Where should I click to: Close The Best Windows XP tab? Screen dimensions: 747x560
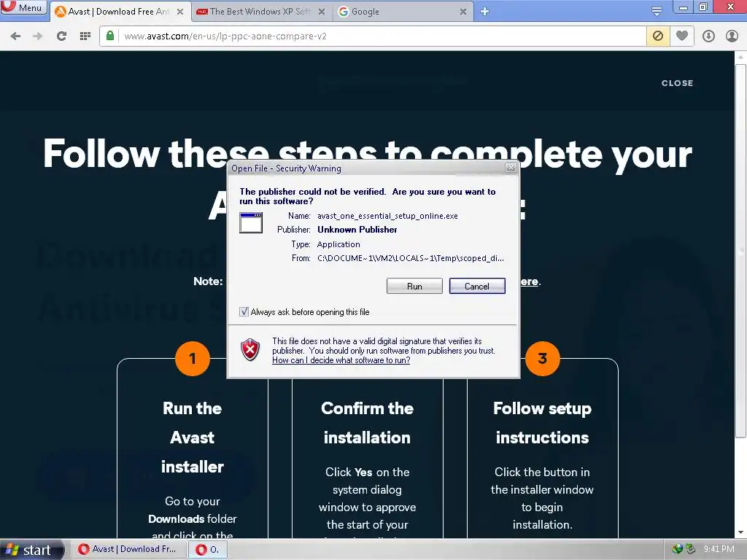322,12
